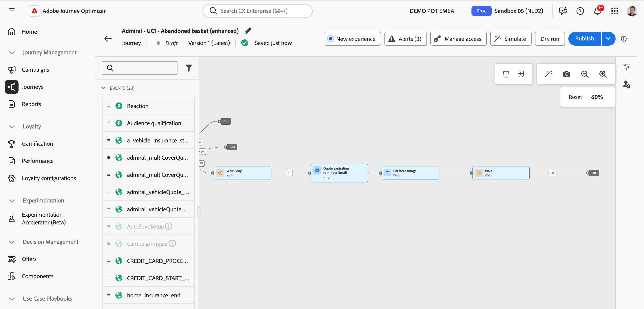Open the feedback chat icon
Image resolution: width=644 pixels, height=309 pixels.
click(x=563, y=11)
